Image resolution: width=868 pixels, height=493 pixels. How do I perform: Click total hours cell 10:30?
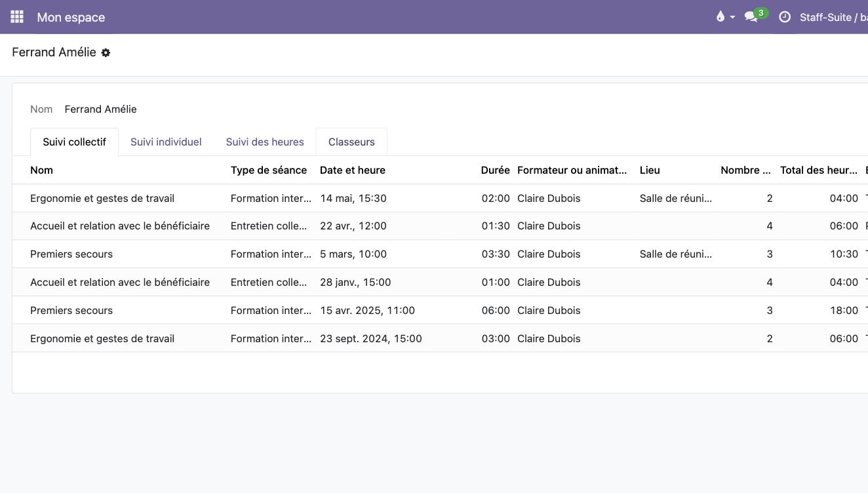click(844, 254)
